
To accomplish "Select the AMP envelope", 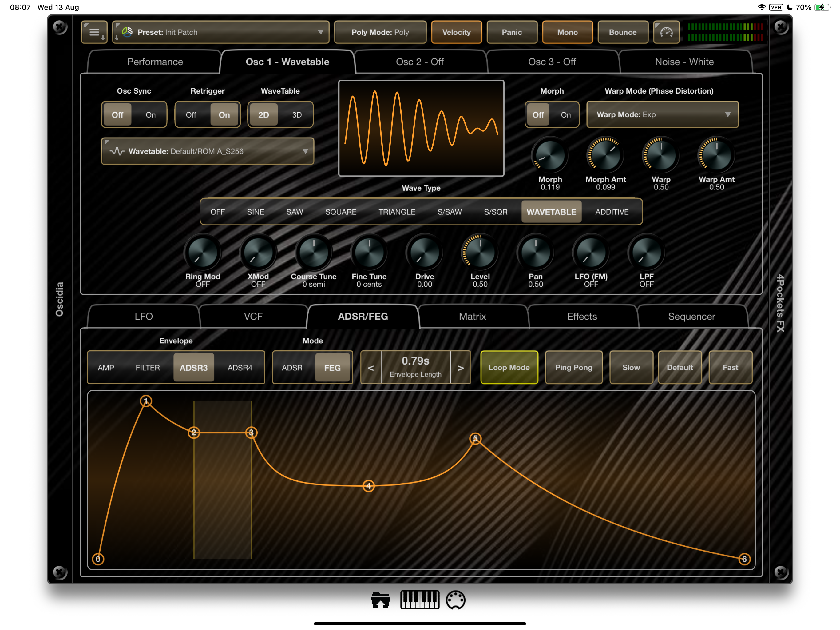I will point(105,368).
